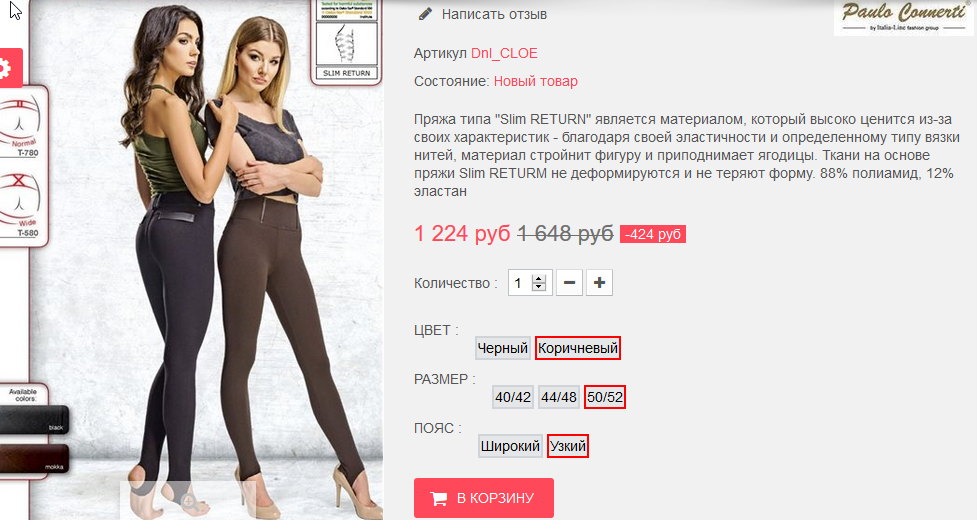Click the magnifier zoom icon on photo

tap(189, 501)
